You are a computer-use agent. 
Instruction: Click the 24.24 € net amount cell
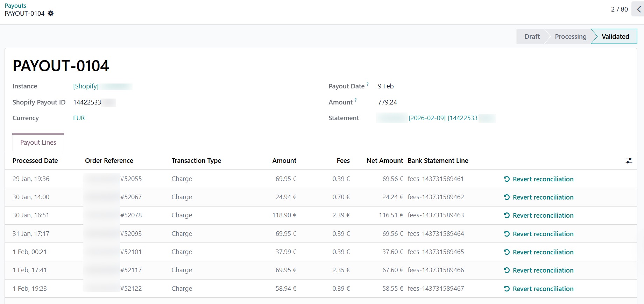(392, 197)
